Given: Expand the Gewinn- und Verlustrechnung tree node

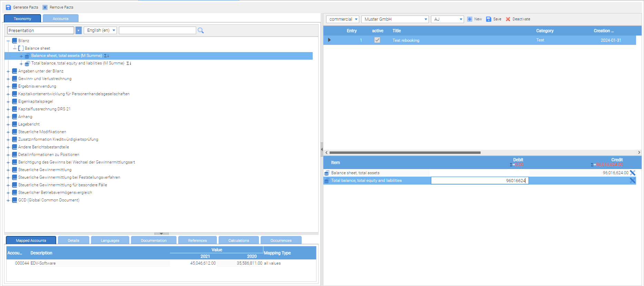Looking at the screenshot, I should 8,79.
